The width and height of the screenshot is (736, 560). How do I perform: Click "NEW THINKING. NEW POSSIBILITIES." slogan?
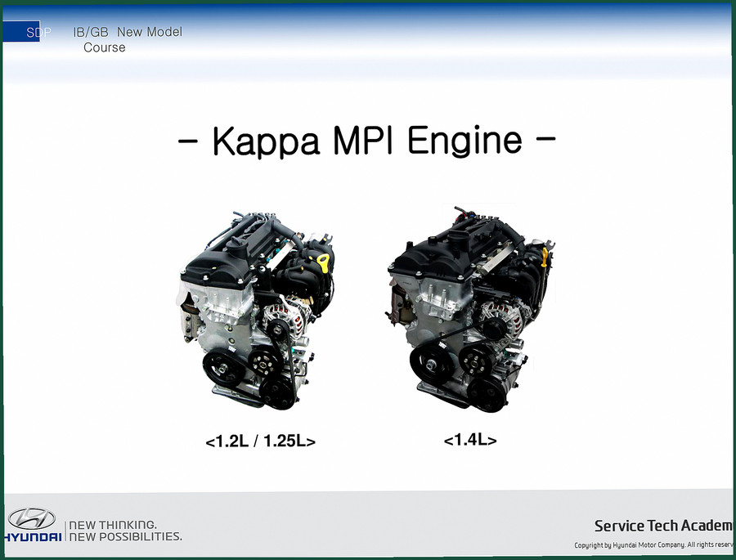point(125,531)
